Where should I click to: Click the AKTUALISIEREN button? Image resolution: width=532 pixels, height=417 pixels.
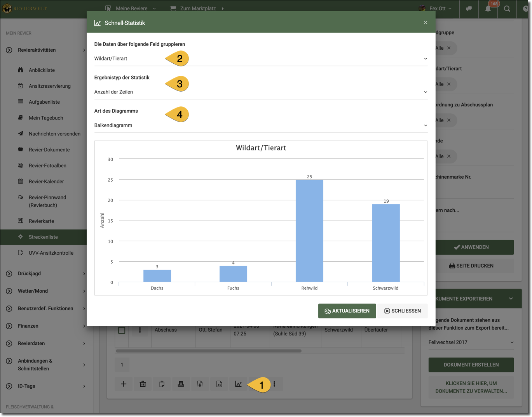coord(347,311)
